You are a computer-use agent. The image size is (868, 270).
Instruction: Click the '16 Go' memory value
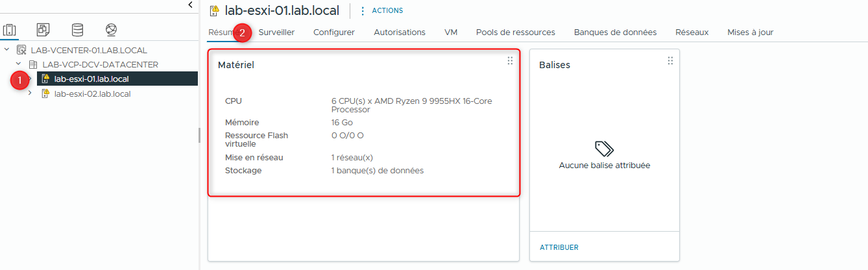342,122
